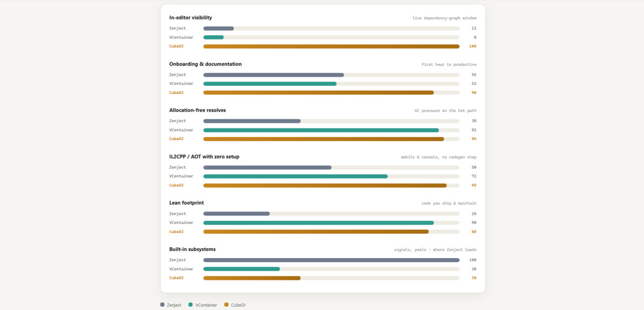Click the value 88 under Lean footprint
Screen dimensions: 644x310
(x=474, y=232)
